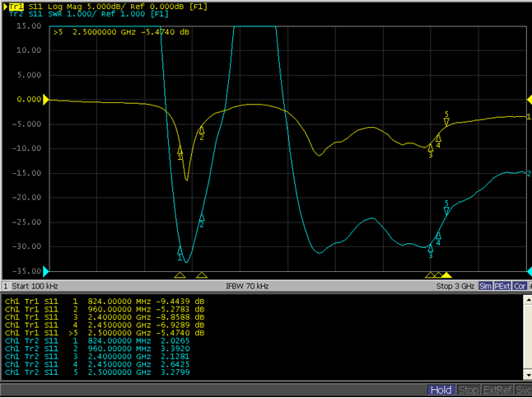The height and width of the screenshot is (398, 532).
Task: Select marker 2 on the cyan SWR trace
Action: (x=202, y=217)
